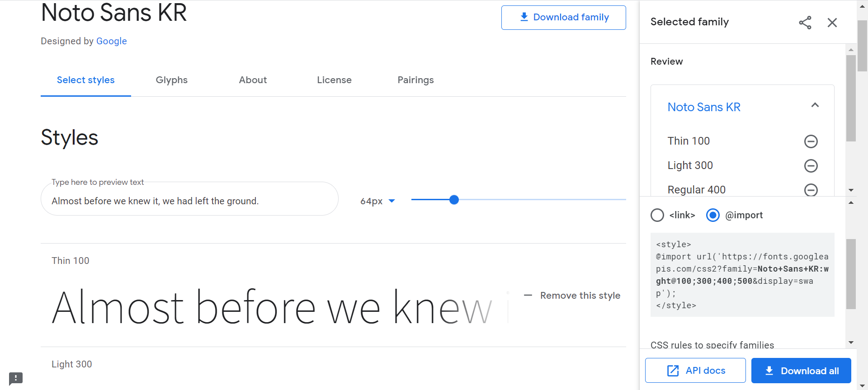Close the Selected family panel

(x=832, y=23)
